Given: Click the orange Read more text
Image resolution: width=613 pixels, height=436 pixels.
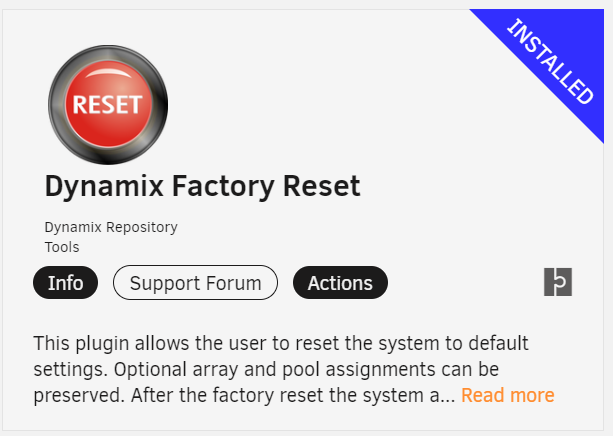Looking at the screenshot, I should 507,395.
